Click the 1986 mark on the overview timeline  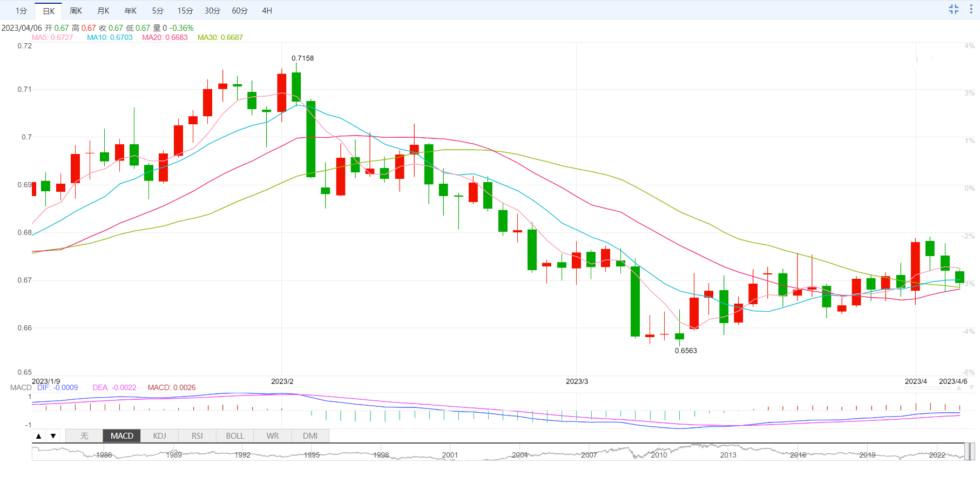coord(104,455)
